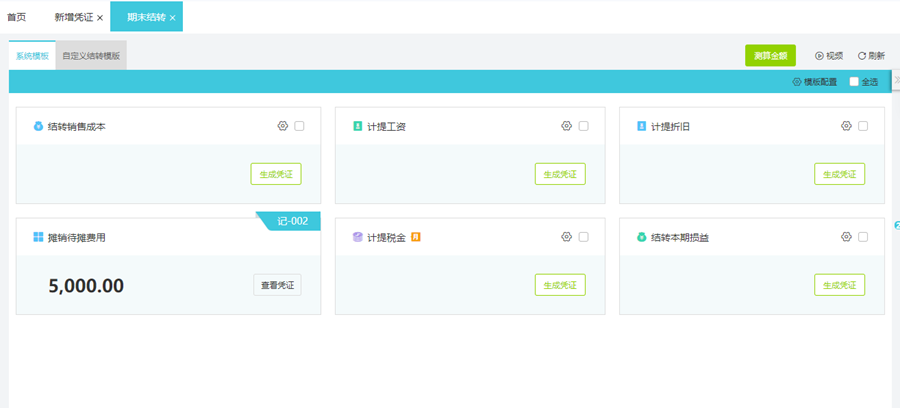The width and height of the screenshot is (900, 408).
Task: Click 生成凭证 under 计提工资
Action: 560,174
